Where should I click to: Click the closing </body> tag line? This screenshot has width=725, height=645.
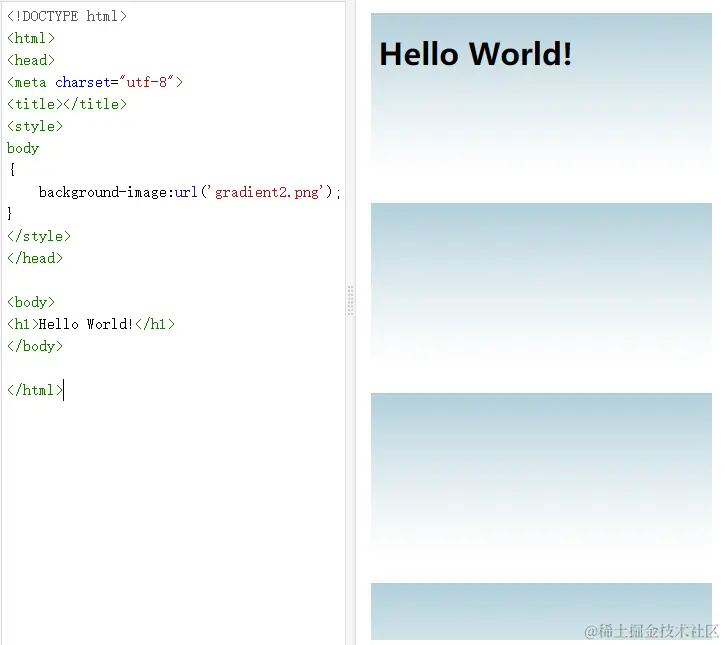[x=35, y=346]
